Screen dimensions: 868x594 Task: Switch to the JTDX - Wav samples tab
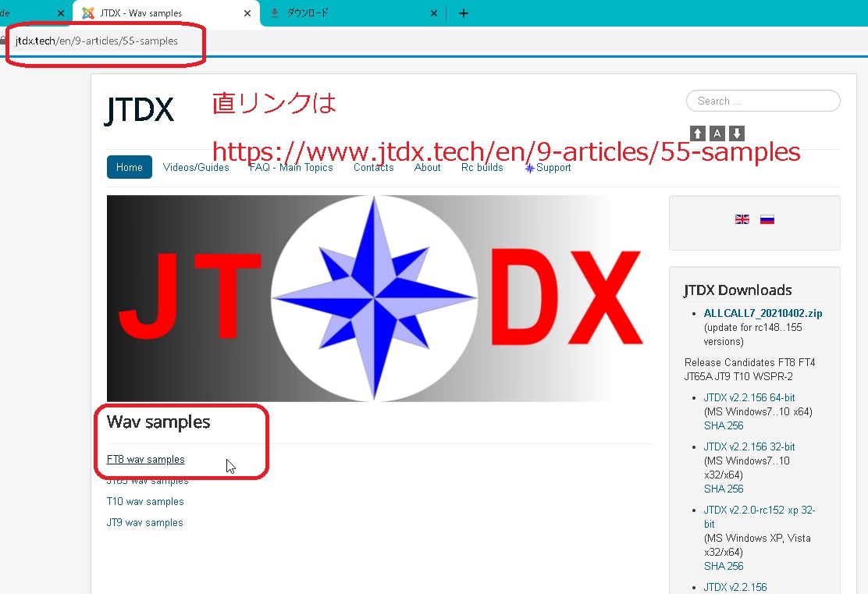point(166,13)
